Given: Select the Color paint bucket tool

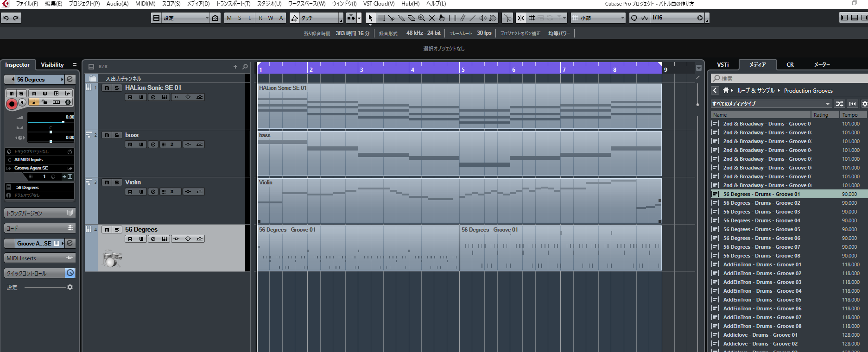Looking at the screenshot, I should click(x=493, y=18).
